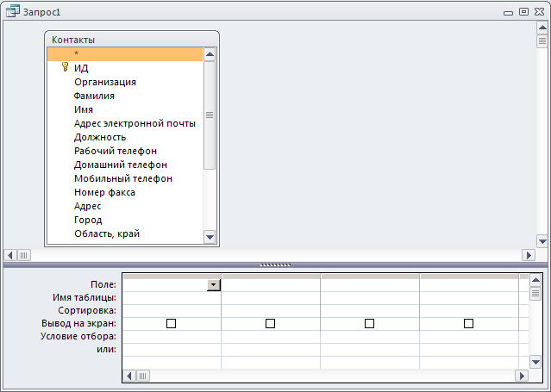Restore the Запрос1 window size

(523, 12)
